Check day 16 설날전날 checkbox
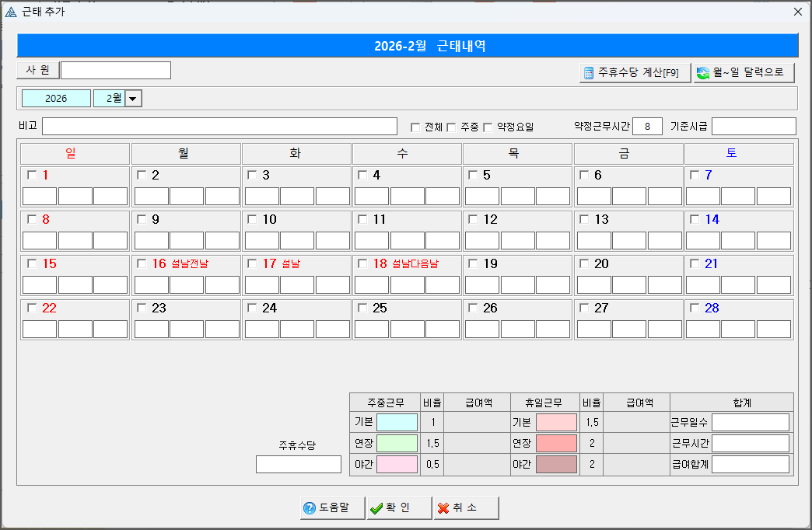 tap(142, 263)
